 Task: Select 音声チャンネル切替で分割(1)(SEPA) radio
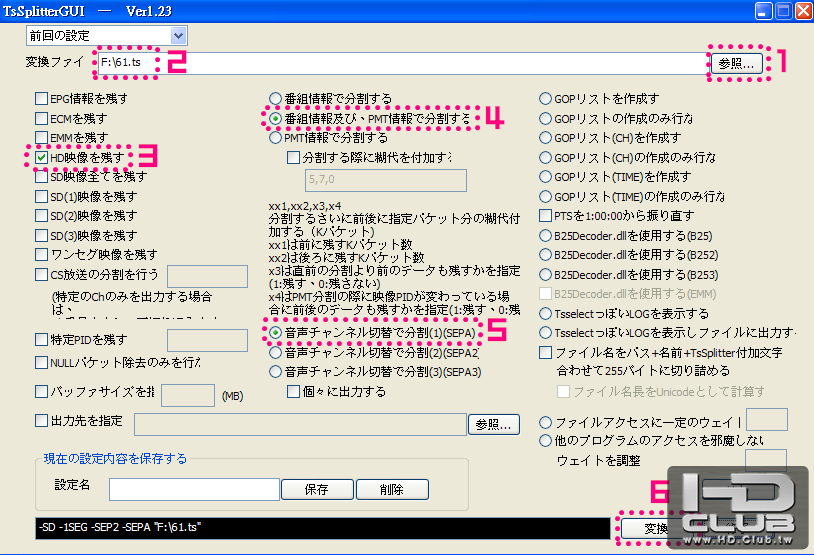(x=275, y=333)
